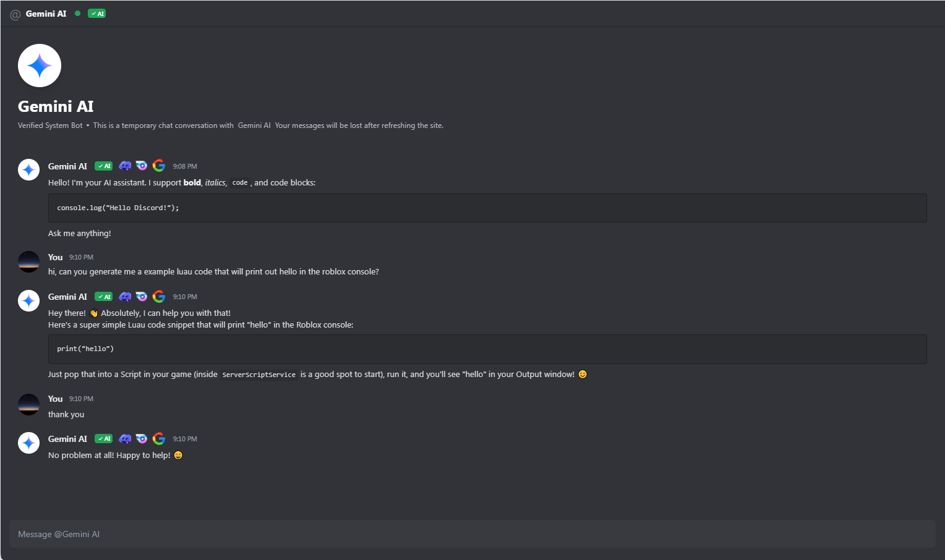Click the Discord badge on the 9:08 PM message
The height and width of the screenshot is (560, 945).
(125, 166)
